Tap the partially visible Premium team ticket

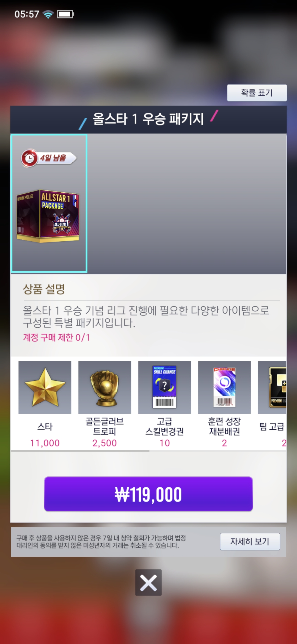(272, 387)
